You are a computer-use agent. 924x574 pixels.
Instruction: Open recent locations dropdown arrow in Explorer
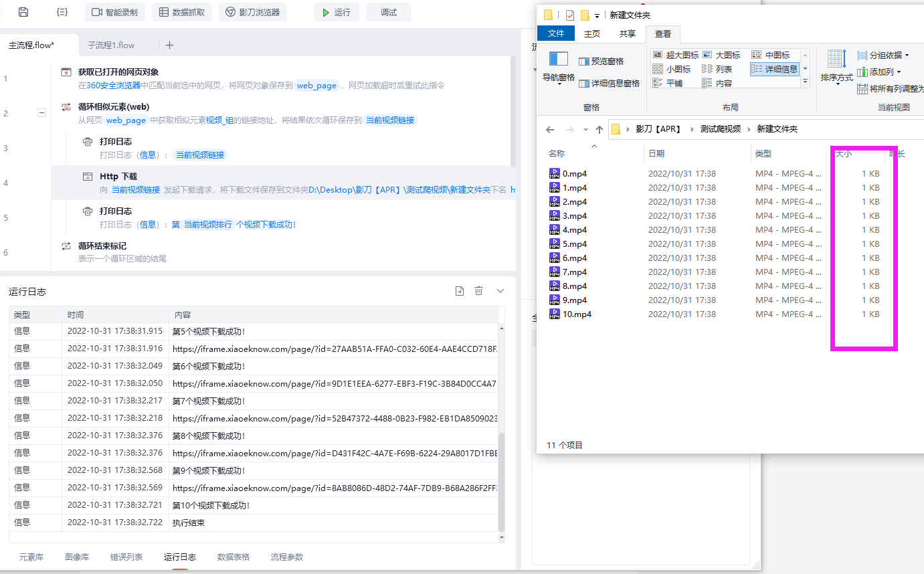585,129
